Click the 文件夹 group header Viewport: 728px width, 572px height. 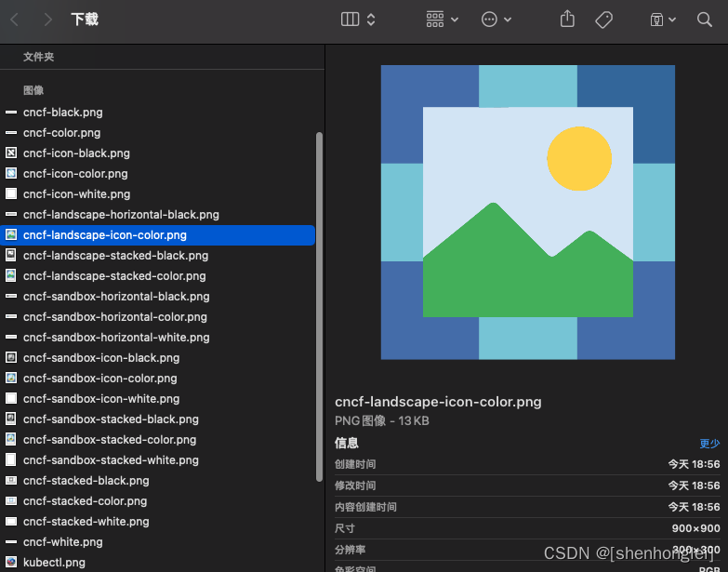pyautogui.click(x=38, y=57)
